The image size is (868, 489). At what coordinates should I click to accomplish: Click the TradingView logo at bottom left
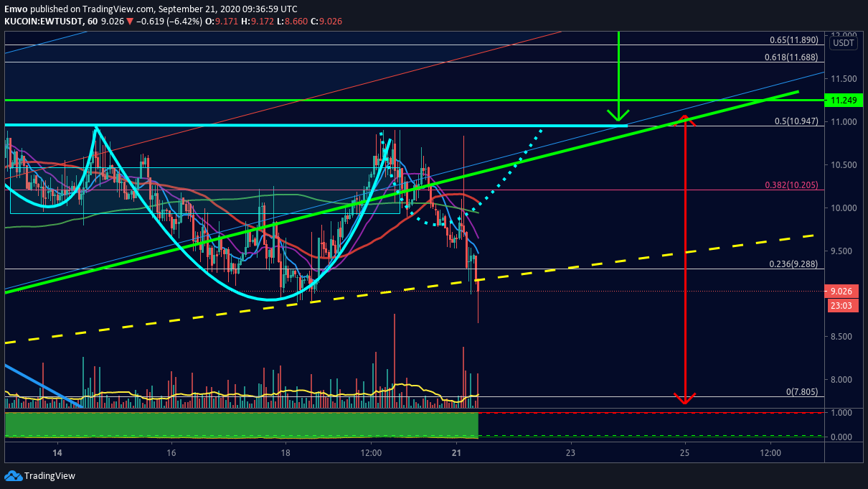tap(39, 475)
